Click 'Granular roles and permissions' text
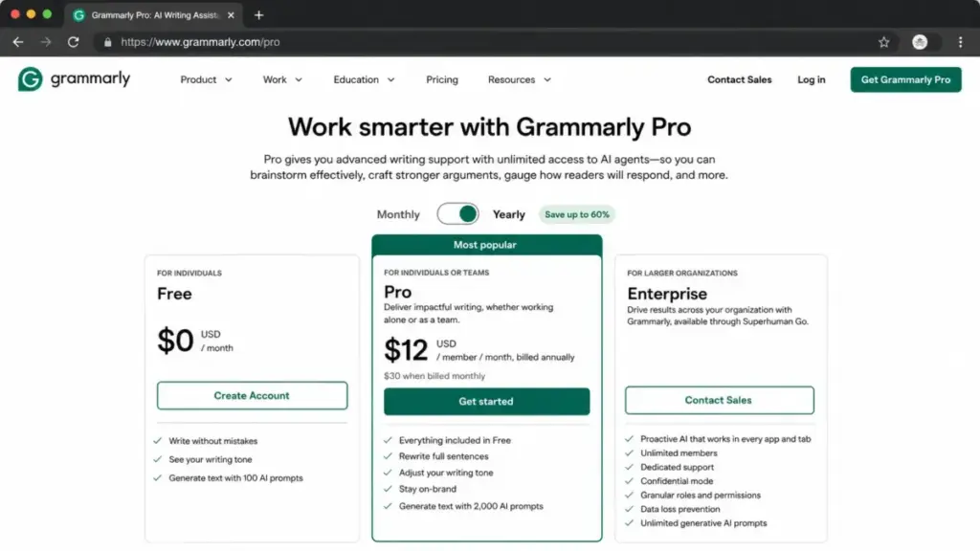 [701, 496]
